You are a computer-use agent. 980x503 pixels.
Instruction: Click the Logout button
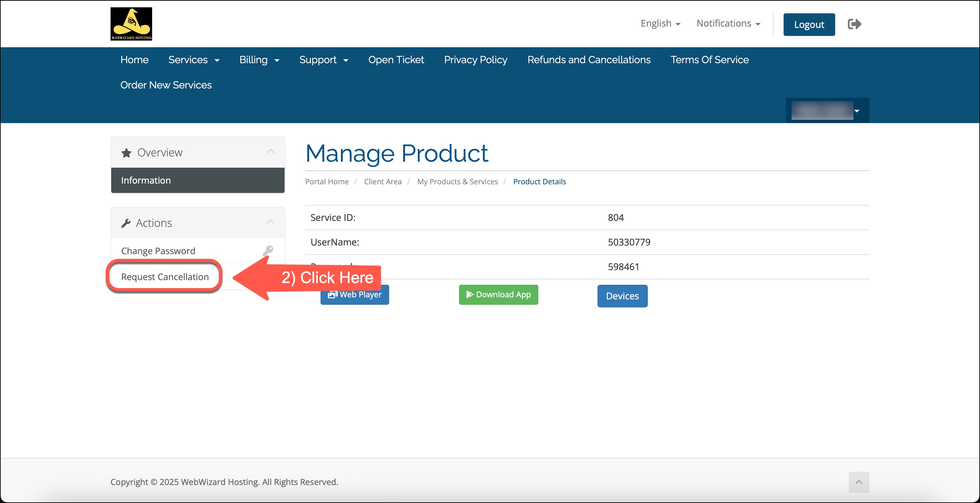(809, 24)
